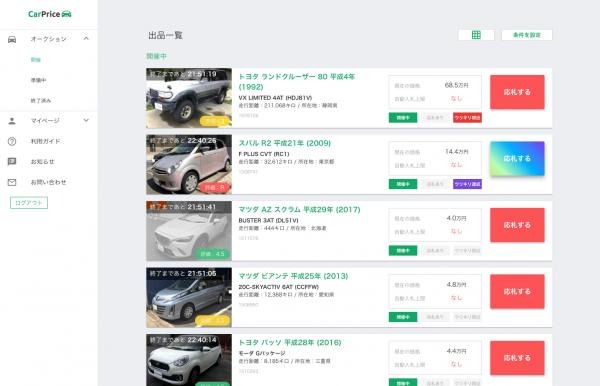The height and width of the screenshot is (386, 600).
Task: Click the ログアウト button
Action: (x=29, y=203)
